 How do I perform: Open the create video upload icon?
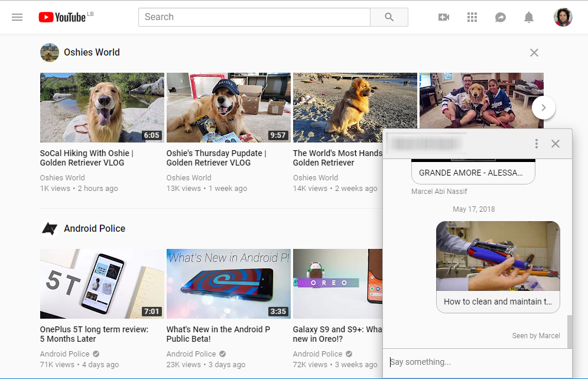coord(444,17)
